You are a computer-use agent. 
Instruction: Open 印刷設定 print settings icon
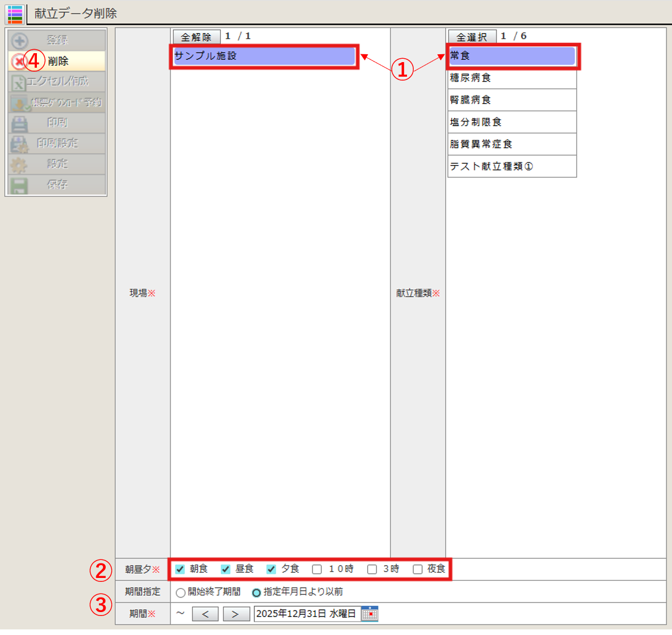(x=20, y=144)
